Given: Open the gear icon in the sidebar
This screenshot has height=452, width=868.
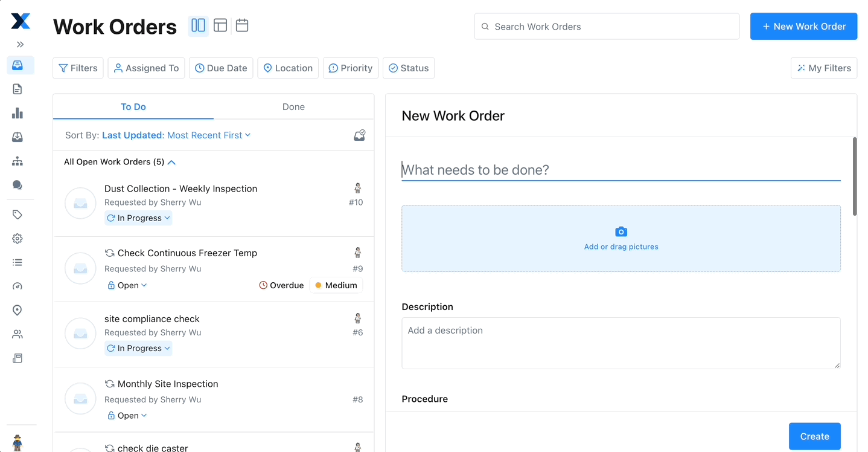Looking at the screenshot, I should pos(18,239).
